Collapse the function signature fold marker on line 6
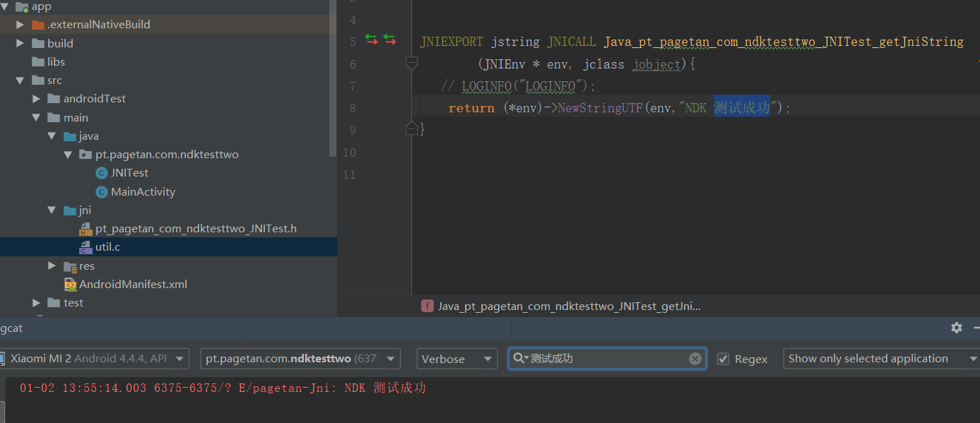Viewport: 980px width, 423px height. [x=412, y=64]
